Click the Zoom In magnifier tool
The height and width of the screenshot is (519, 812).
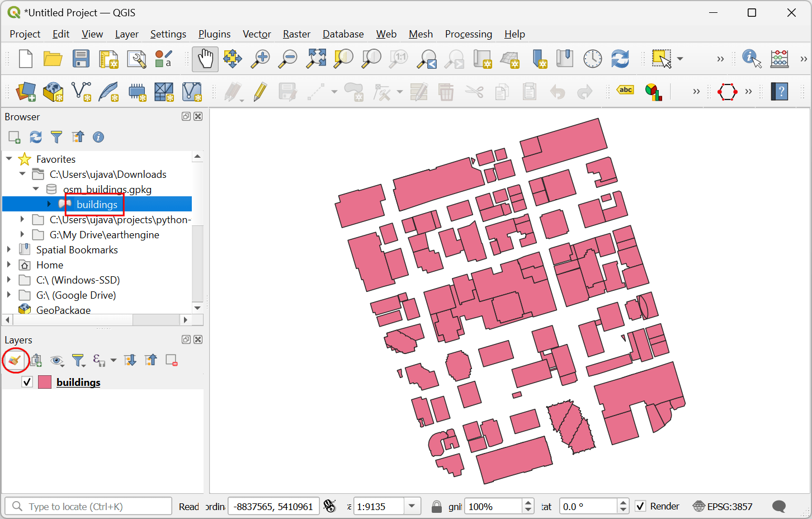click(x=260, y=59)
